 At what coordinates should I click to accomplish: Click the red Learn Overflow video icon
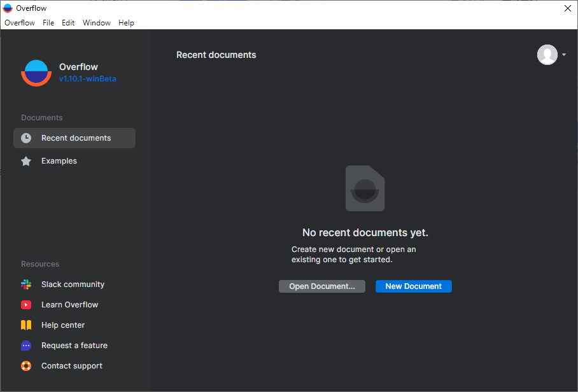26,305
